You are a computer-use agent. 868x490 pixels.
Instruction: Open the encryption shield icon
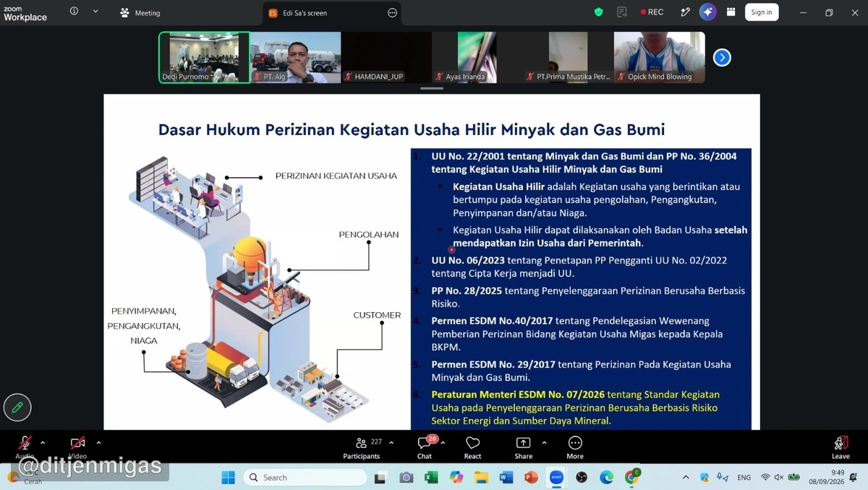[x=598, y=12]
